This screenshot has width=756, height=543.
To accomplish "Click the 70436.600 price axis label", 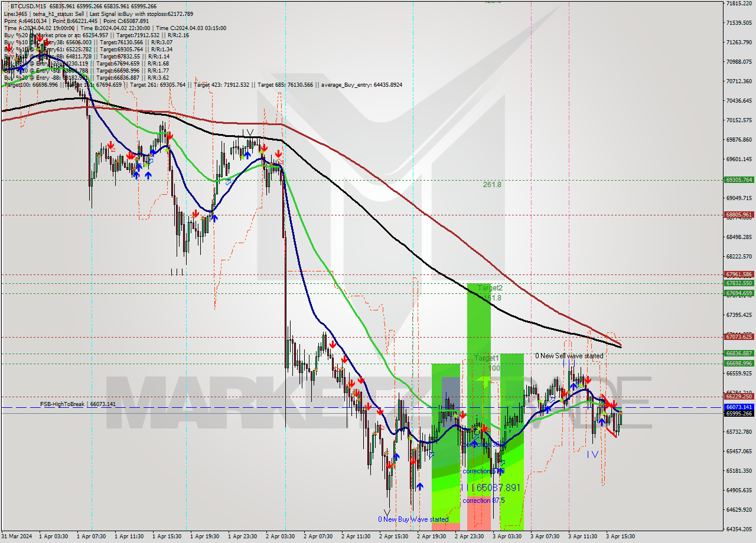I will pyautogui.click(x=738, y=101).
